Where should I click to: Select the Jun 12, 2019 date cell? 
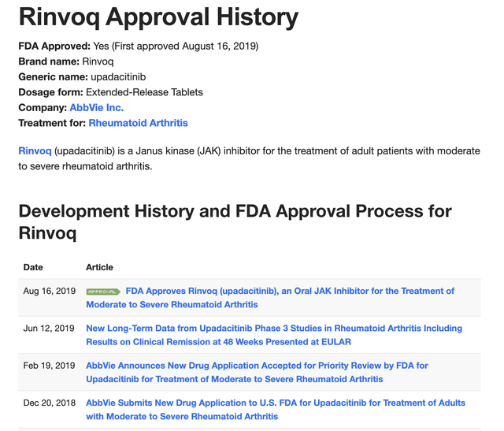coord(49,329)
